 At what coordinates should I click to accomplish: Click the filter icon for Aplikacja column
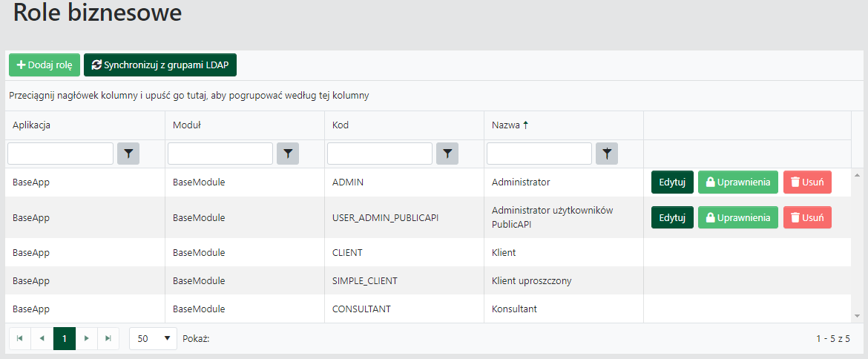pos(128,154)
